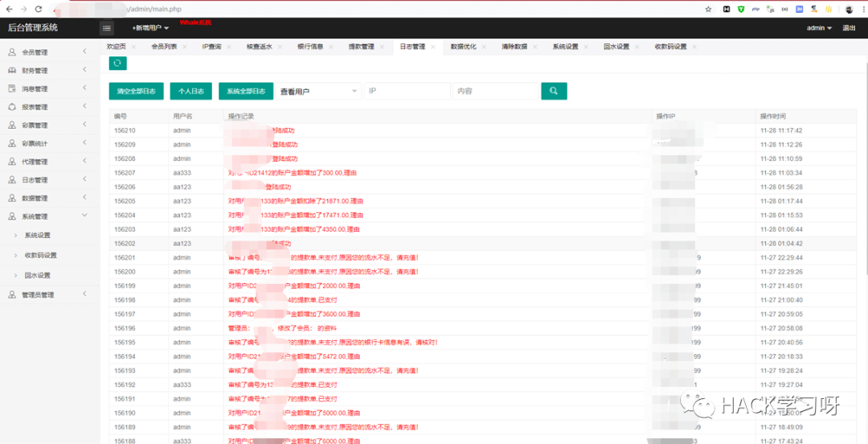Open 收款码设置 in the sidebar submenu
The width and height of the screenshot is (868, 444).
(x=40, y=256)
